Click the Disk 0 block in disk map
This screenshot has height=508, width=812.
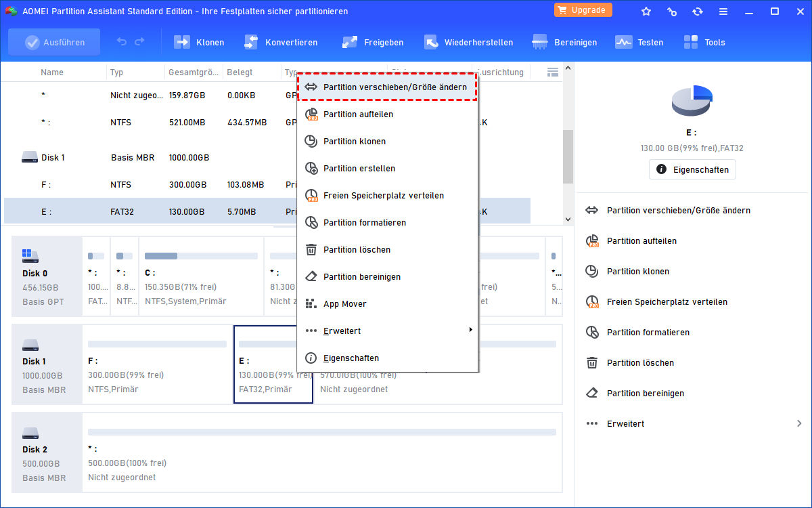point(47,276)
